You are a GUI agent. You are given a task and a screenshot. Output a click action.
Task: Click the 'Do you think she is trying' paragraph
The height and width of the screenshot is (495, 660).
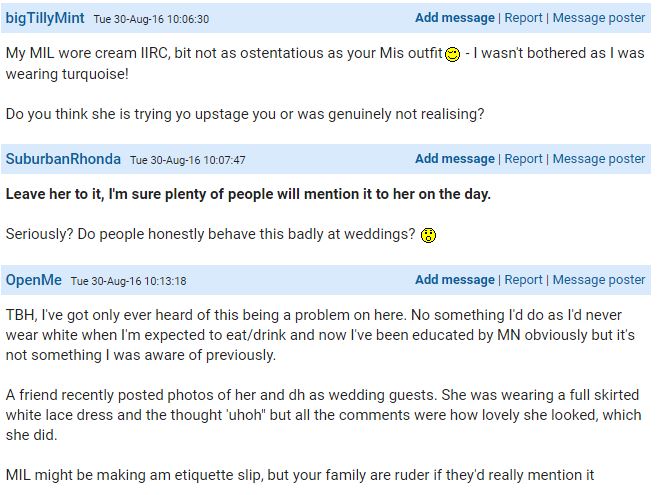pyautogui.click(x=245, y=114)
